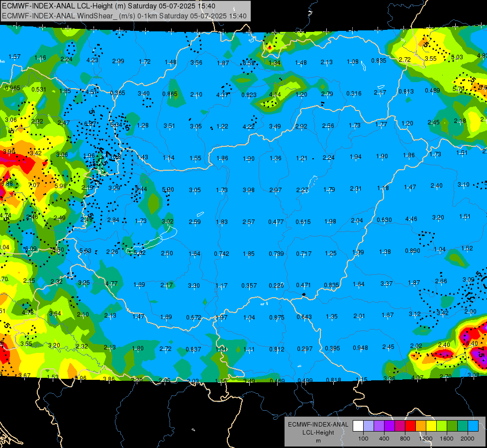487x448 pixels.
Task: Click the wind shear value '0.837'
Action: coord(193,349)
